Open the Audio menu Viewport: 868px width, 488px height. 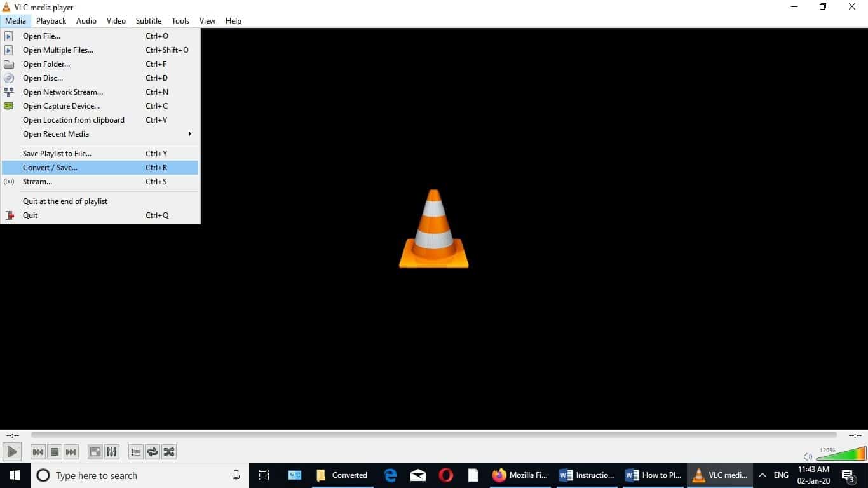click(86, 21)
